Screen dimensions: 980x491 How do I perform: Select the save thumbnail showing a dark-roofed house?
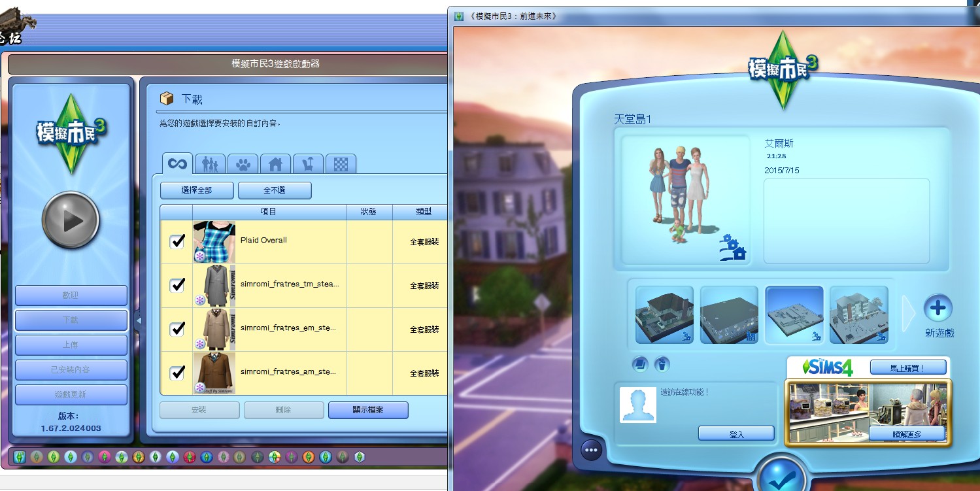tap(664, 314)
